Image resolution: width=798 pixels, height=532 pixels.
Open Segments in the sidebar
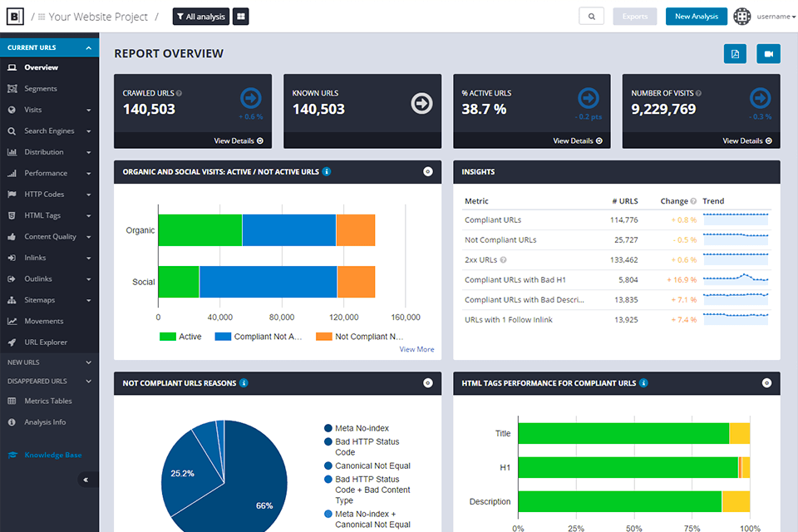point(40,89)
